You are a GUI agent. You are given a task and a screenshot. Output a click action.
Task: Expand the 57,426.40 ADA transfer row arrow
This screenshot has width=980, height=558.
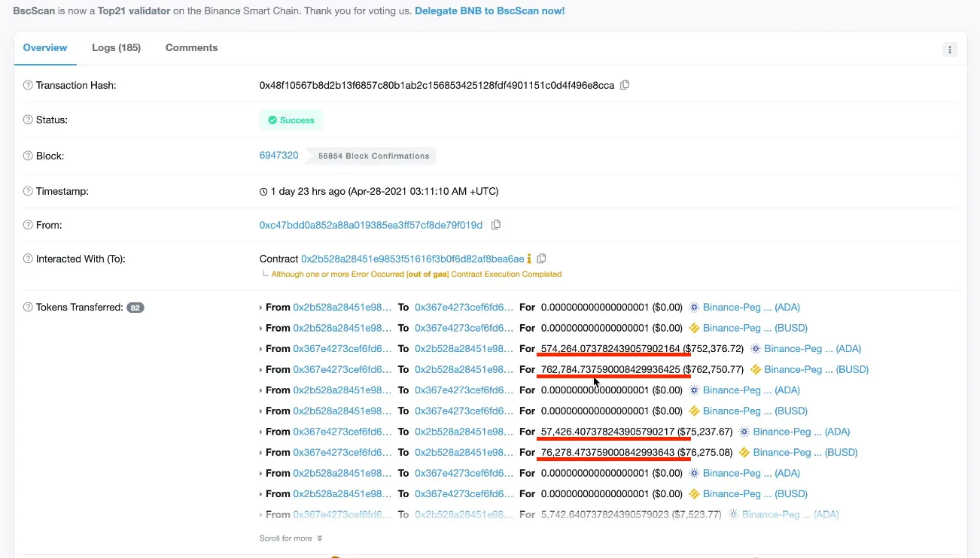click(x=261, y=432)
